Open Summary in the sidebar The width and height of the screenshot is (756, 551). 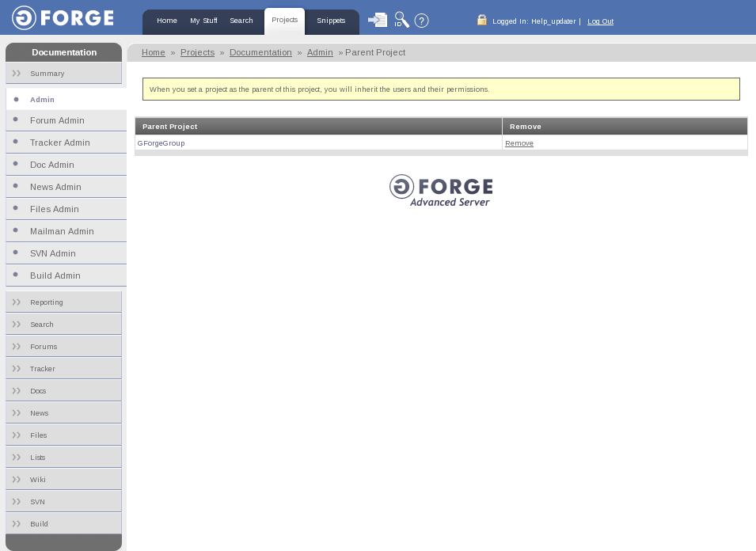click(x=63, y=74)
